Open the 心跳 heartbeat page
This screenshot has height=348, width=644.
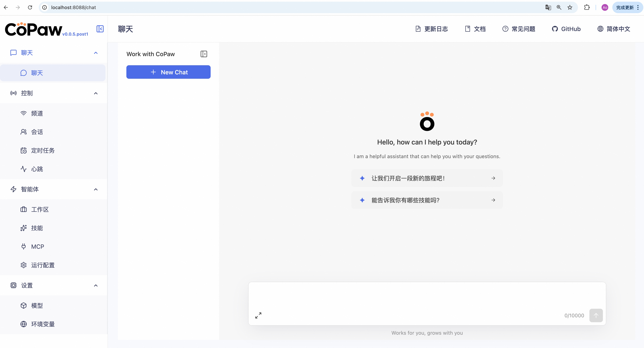click(37, 169)
